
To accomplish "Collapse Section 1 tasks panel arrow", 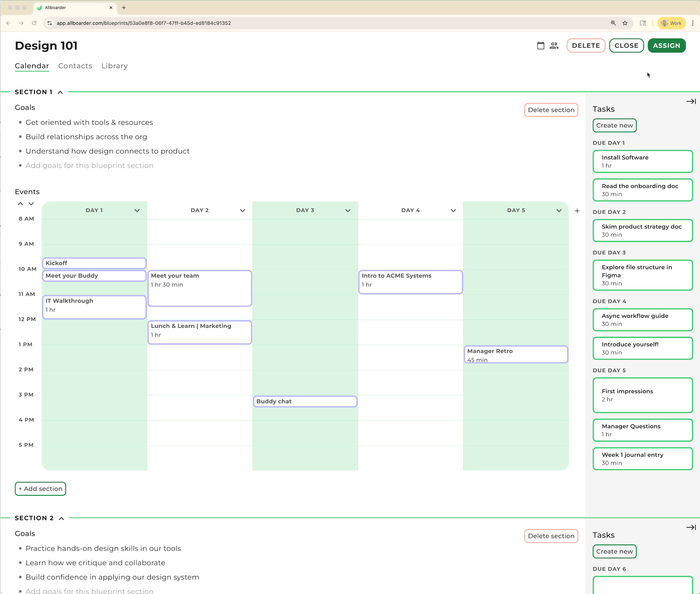I will pyautogui.click(x=691, y=102).
